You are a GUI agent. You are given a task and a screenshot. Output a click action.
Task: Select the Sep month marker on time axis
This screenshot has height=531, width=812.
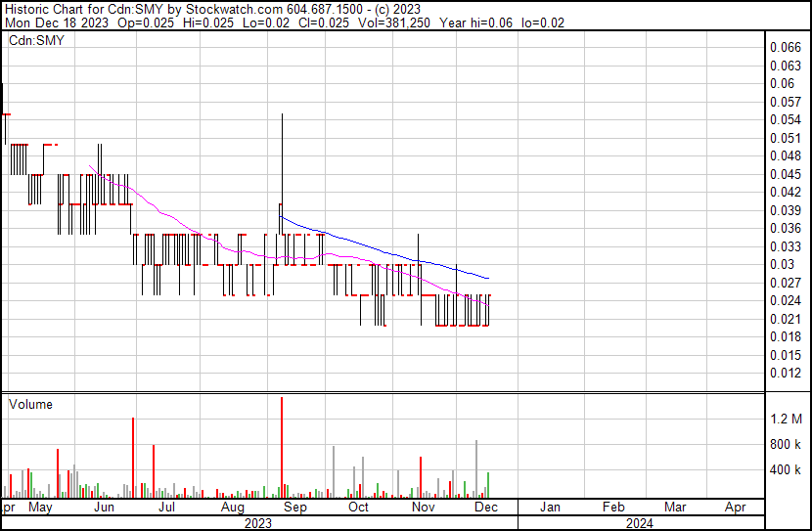pos(294,508)
